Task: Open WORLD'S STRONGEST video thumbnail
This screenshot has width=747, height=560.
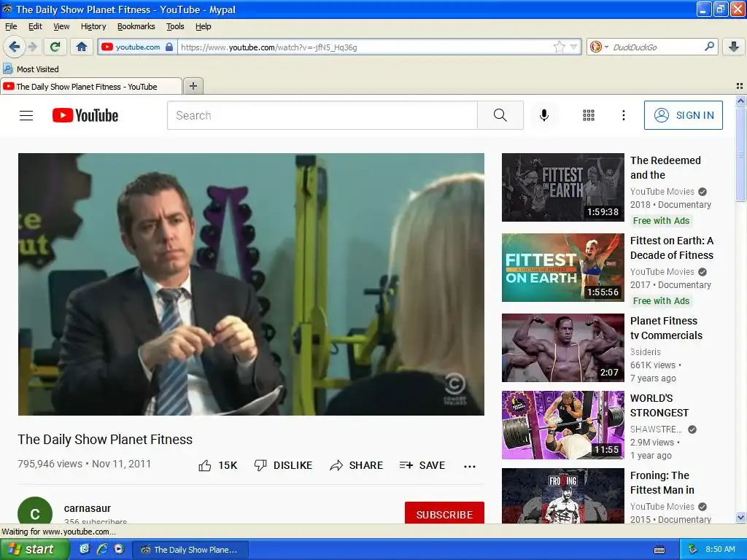Action: (562, 425)
